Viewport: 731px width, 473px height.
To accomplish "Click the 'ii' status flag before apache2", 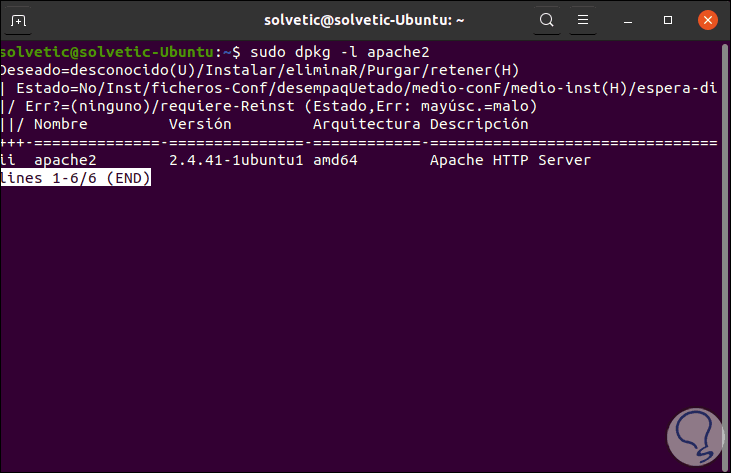I will coord(9,160).
